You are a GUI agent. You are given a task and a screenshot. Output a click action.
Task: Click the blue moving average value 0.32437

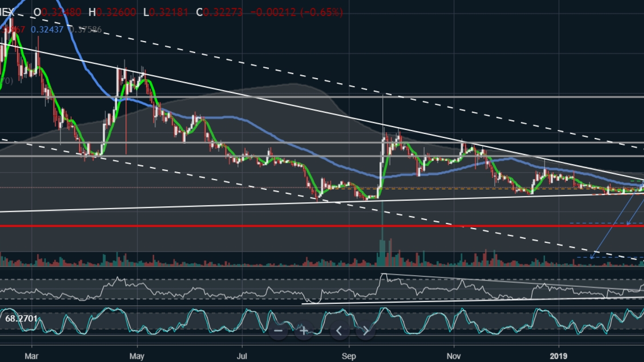click(x=47, y=29)
